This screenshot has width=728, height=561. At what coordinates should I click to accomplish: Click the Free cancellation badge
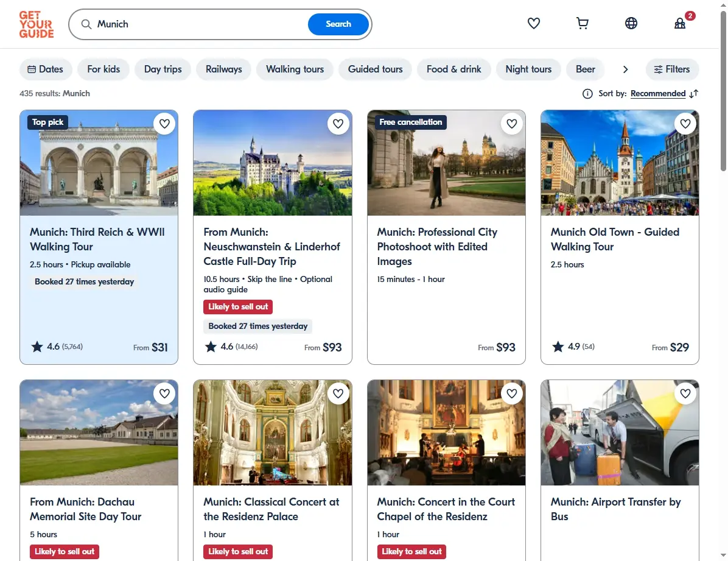(410, 122)
